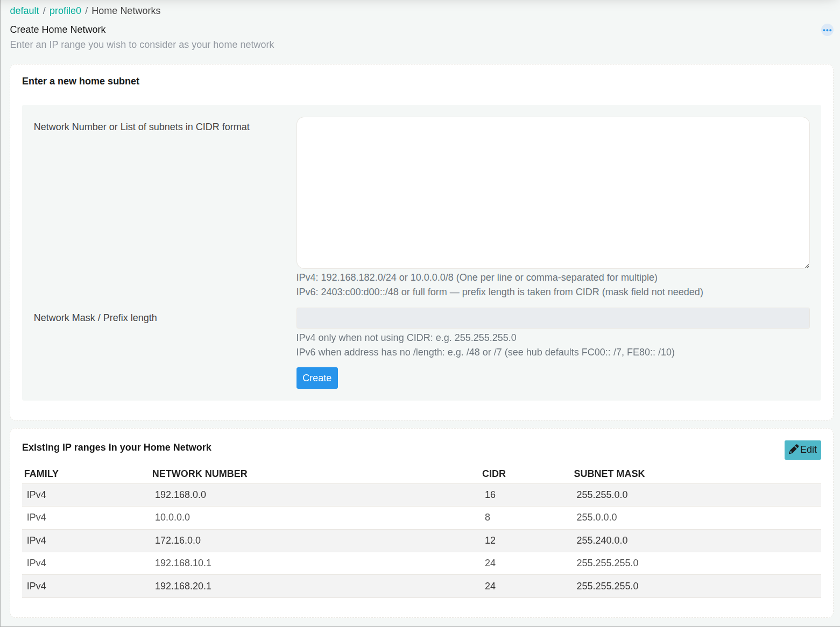The width and height of the screenshot is (840, 627).
Task: Click the Existing IP ranges heading
Action: [x=116, y=447]
